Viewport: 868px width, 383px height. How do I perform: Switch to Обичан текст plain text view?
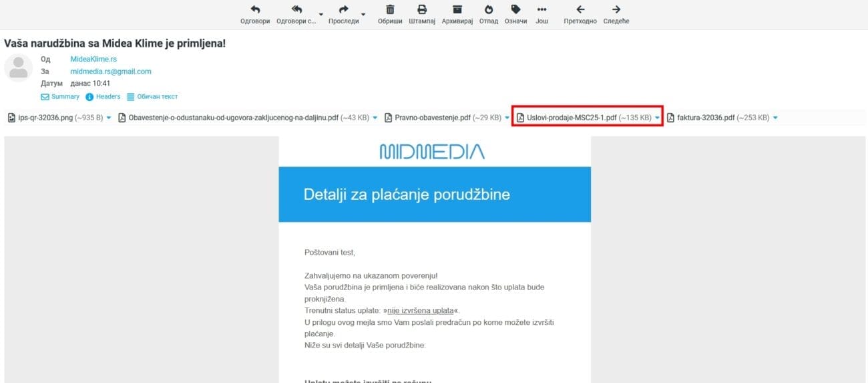pos(152,97)
